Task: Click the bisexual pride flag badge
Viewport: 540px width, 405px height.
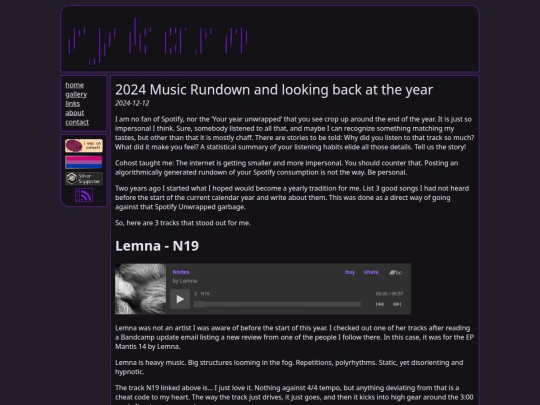Action: (84, 162)
